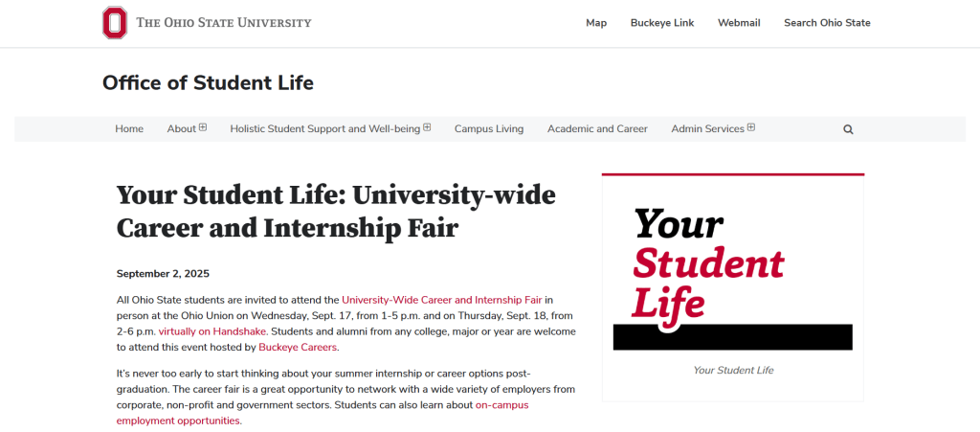
Task: Click The Ohio State University wordmark
Action: click(223, 23)
